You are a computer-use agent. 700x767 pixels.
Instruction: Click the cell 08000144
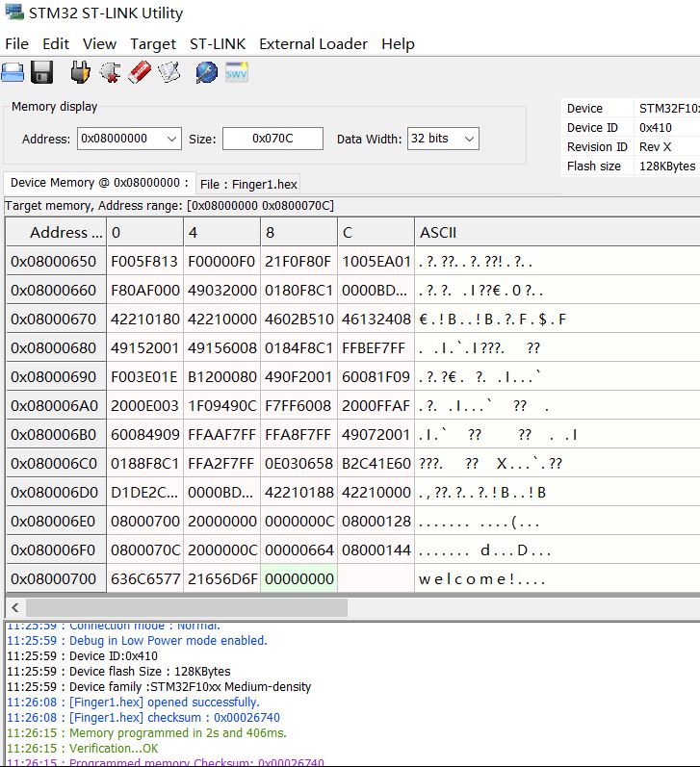[376, 550]
